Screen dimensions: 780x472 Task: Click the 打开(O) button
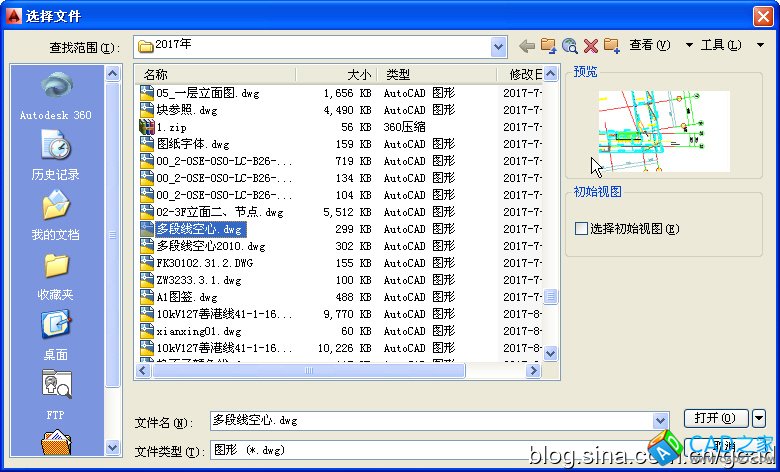tap(715, 418)
